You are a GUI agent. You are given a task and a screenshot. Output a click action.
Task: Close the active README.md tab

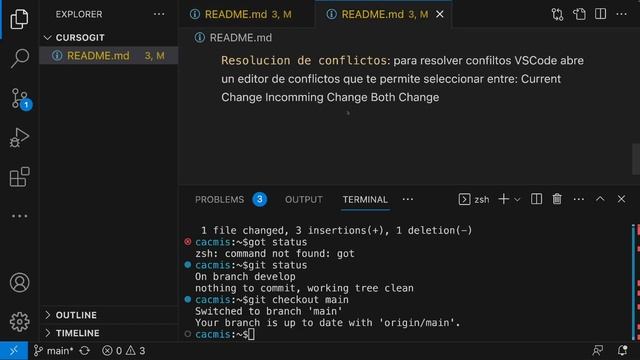pos(440,14)
